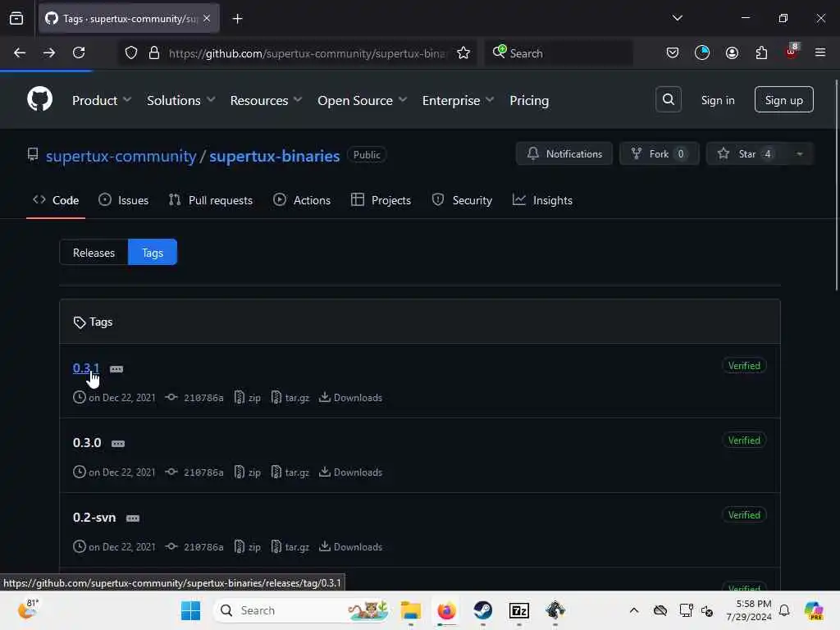Select the Releases toggle button
840x630 pixels.
(94, 253)
